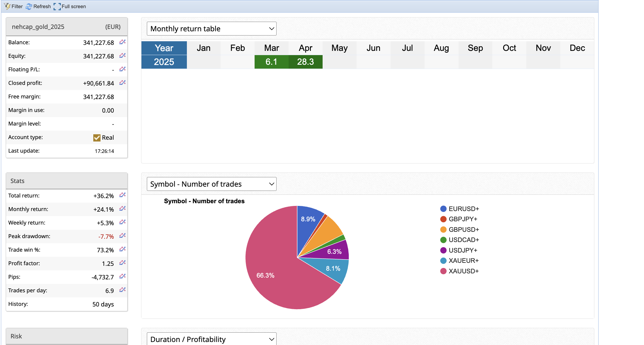Open the Monthly return table dropdown
644x345 pixels.
click(212, 29)
